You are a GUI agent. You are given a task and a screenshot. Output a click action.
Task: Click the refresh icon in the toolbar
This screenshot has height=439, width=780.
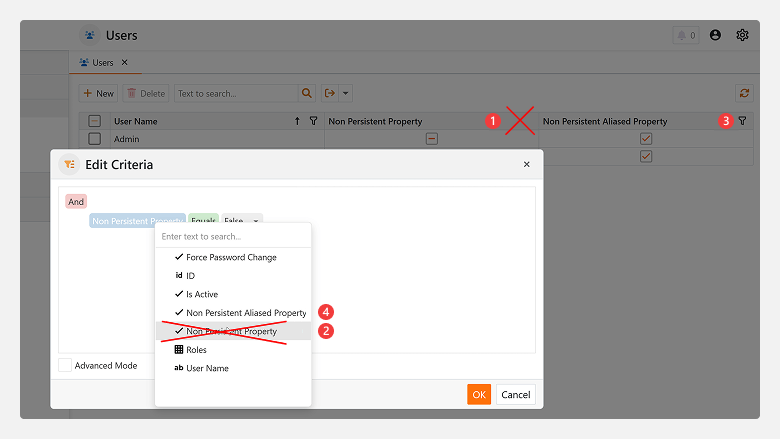[744, 93]
